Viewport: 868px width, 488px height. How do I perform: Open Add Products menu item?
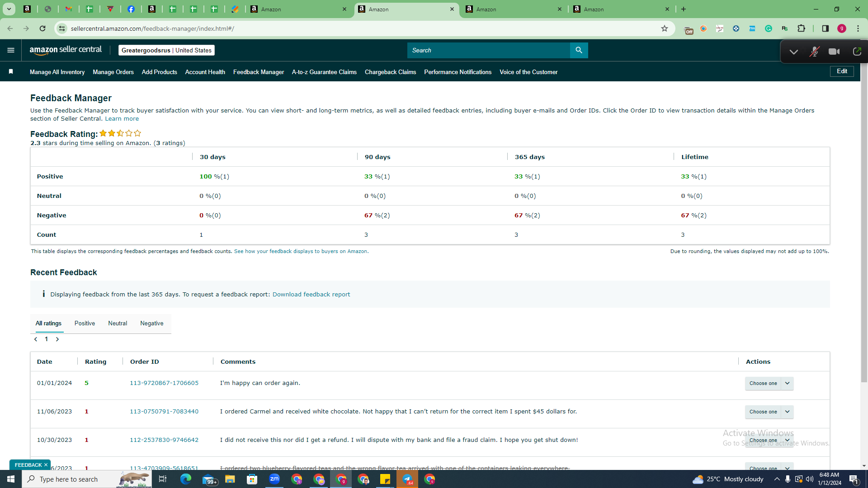tap(159, 72)
